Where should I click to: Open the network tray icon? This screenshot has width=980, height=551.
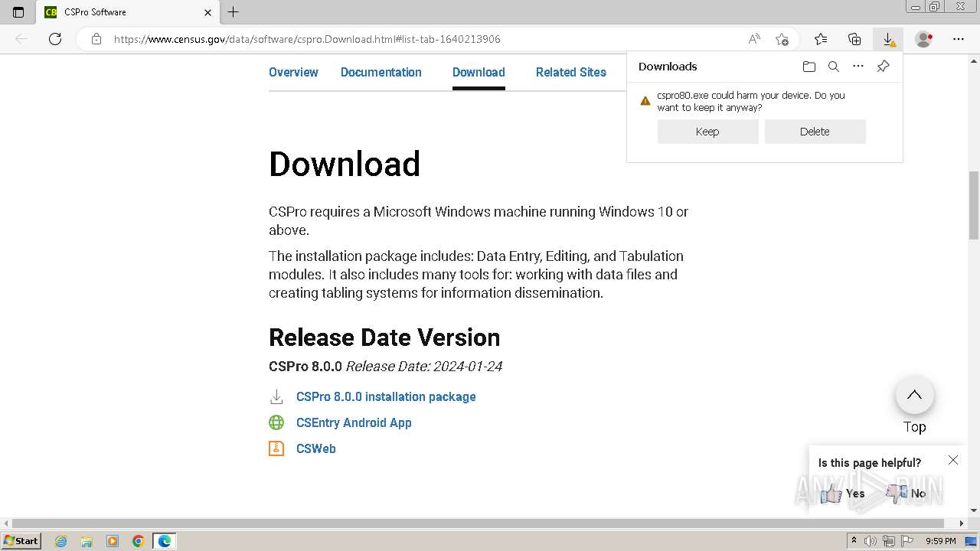889,541
